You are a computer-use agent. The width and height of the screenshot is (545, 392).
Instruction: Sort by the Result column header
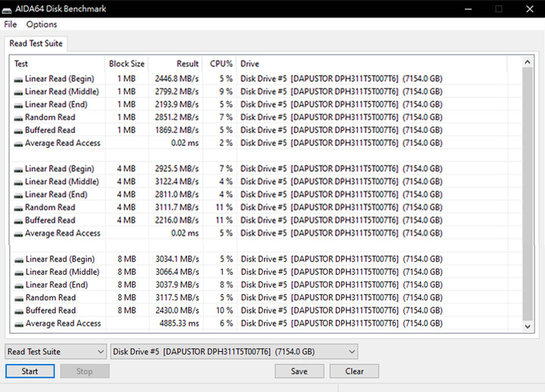176,64
